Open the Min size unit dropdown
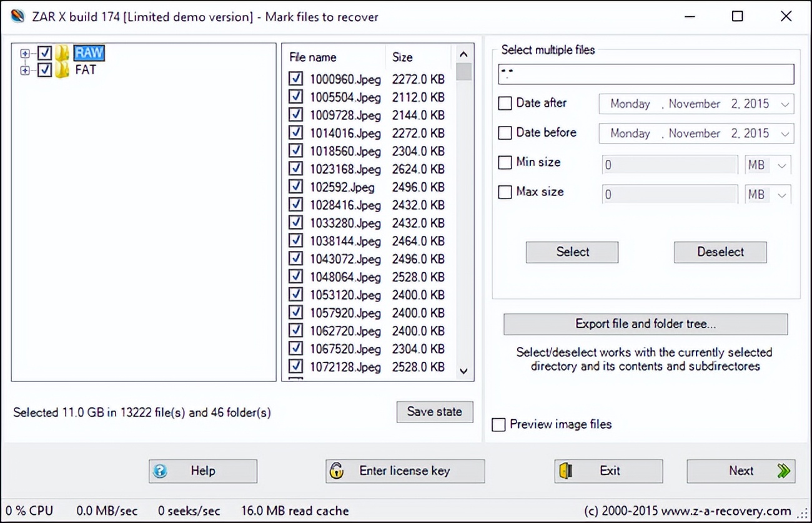Viewport: 812px width, 523px height. tap(782, 165)
